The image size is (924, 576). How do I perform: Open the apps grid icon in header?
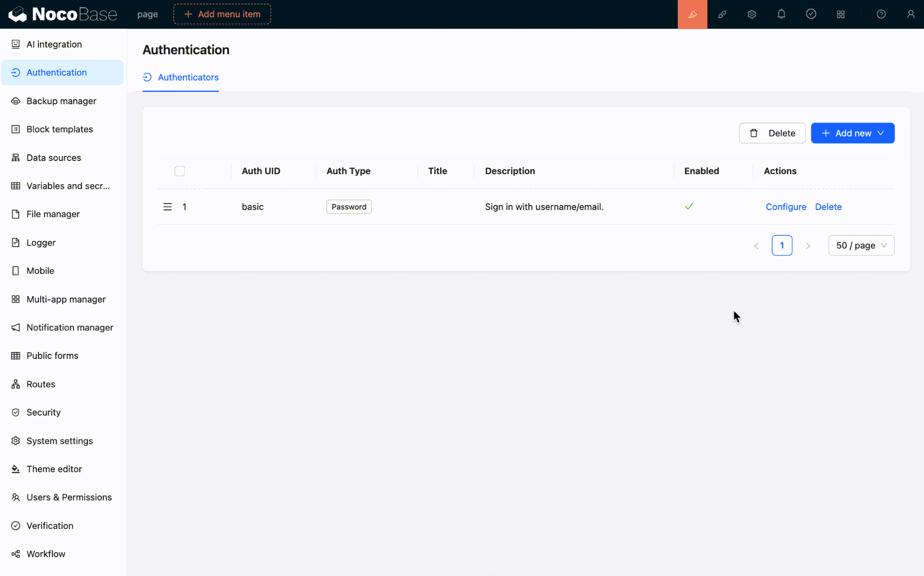click(840, 14)
